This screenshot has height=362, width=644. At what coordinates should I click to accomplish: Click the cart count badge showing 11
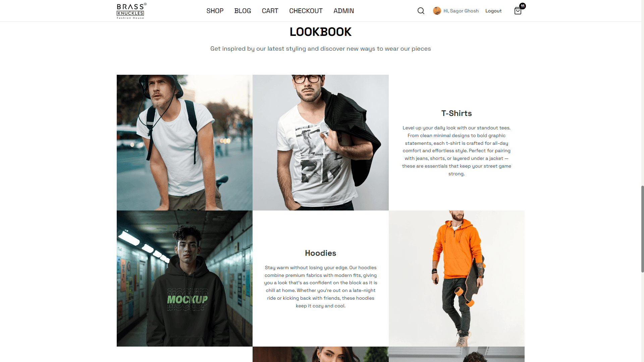pyautogui.click(x=523, y=6)
